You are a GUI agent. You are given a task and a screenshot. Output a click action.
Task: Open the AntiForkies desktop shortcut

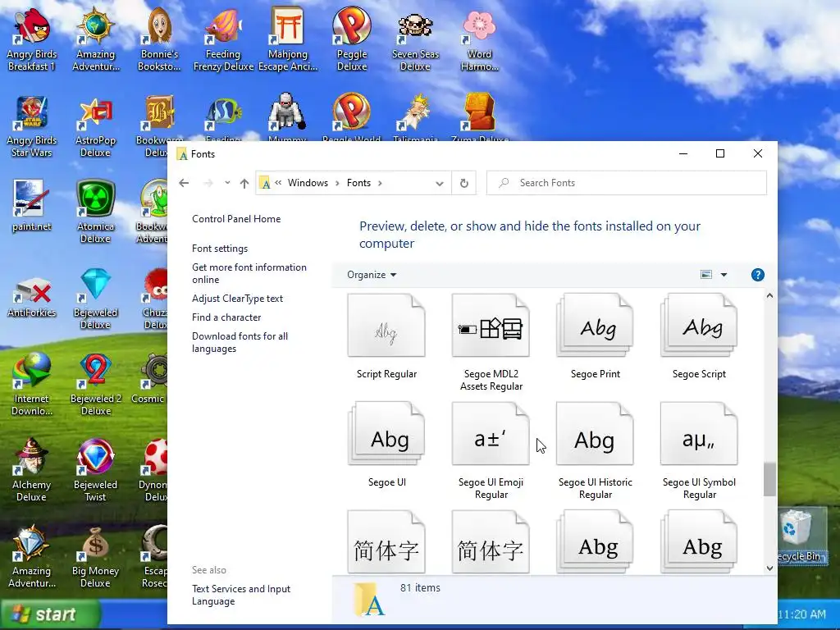[31, 298]
